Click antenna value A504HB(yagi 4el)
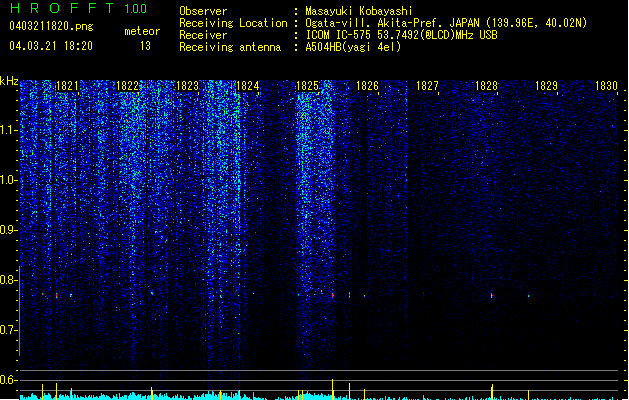 click(x=353, y=47)
